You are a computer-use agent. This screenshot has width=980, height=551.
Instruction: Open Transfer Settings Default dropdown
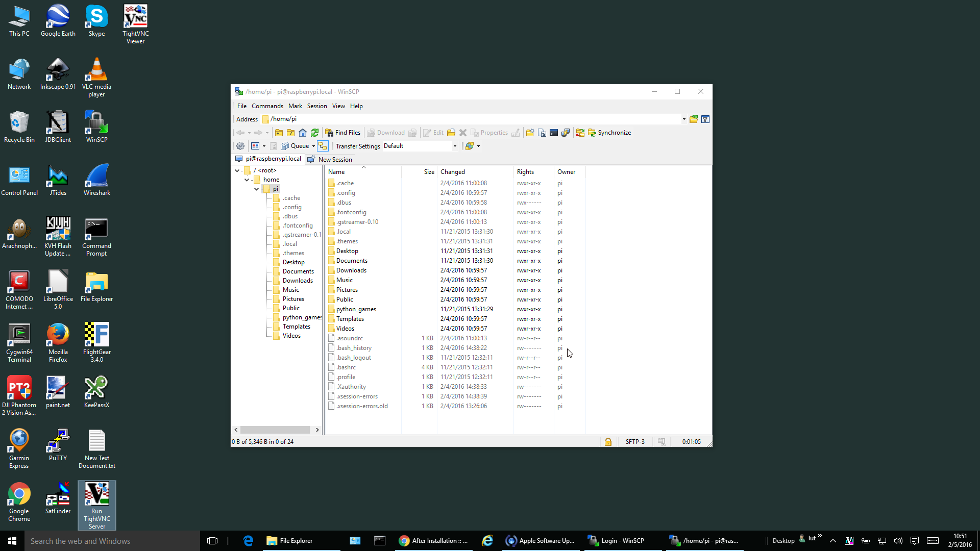coord(455,146)
